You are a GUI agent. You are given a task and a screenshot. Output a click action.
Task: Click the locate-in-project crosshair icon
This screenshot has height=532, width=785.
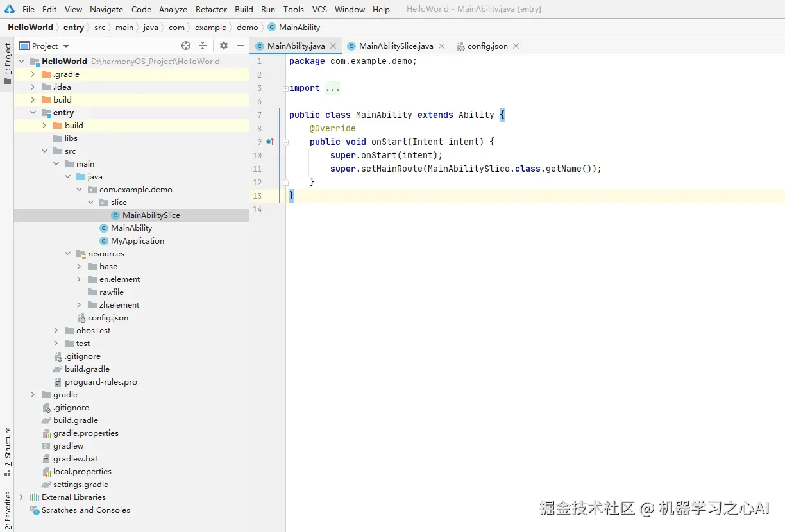(x=186, y=46)
